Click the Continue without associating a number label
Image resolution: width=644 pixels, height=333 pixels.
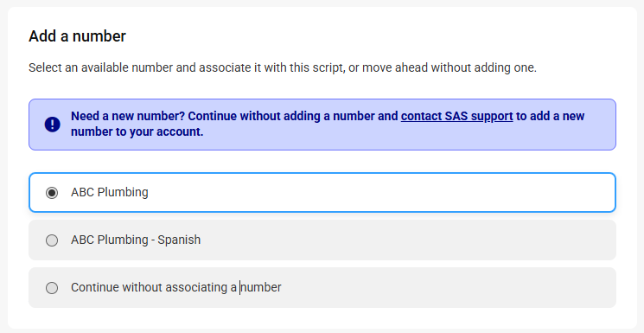click(x=175, y=287)
